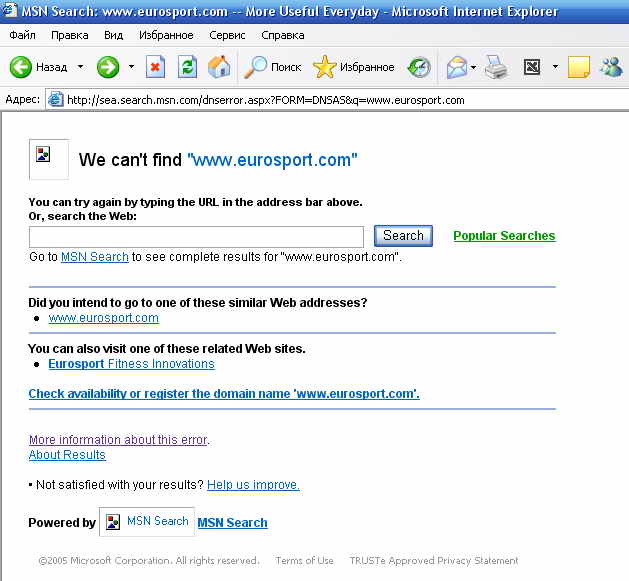
Task: Open the About Results link
Action: pyautogui.click(x=67, y=455)
